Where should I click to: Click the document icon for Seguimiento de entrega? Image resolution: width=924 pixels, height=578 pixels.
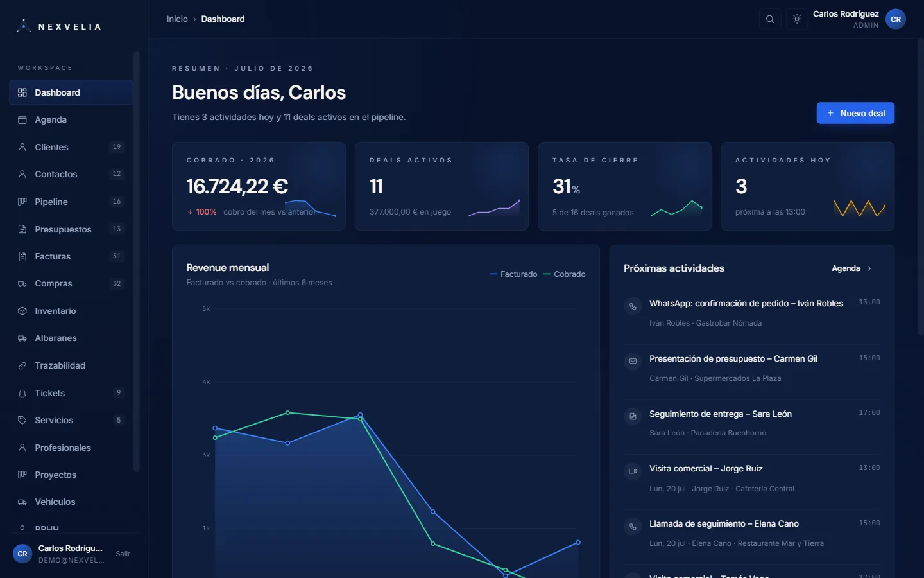pyautogui.click(x=633, y=417)
